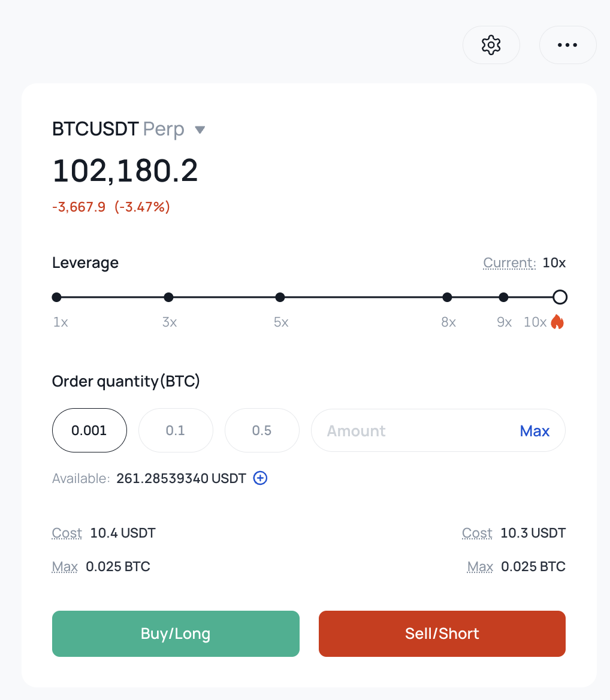This screenshot has width=610, height=700.
Task: Set leverage slider to 9x point
Action: click(x=503, y=297)
